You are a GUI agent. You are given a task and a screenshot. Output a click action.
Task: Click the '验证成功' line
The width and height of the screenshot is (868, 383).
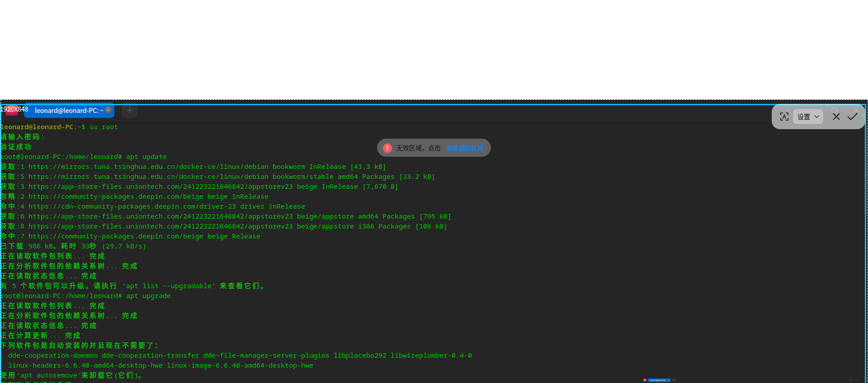pos(16,147)
